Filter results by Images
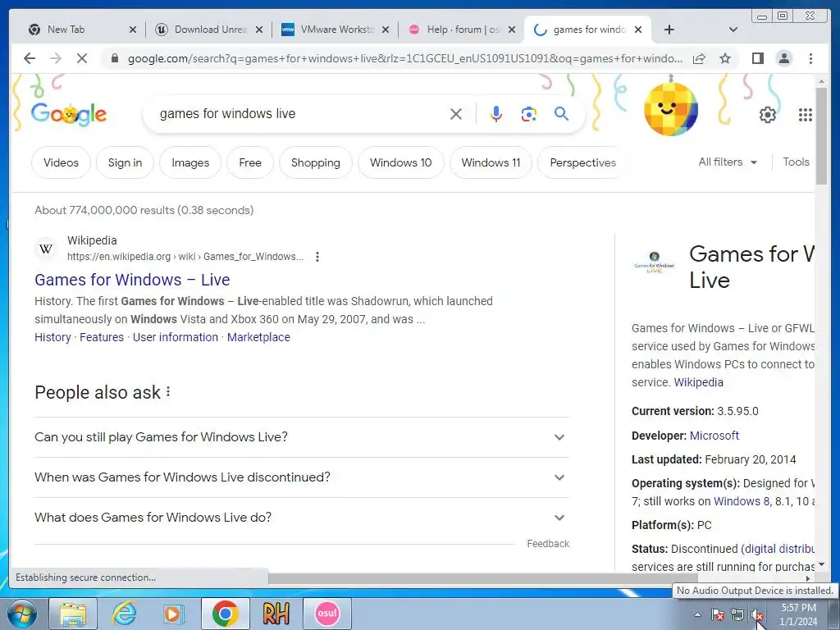Viewport: 840px width, 630px height. click(x=190, y=162)
